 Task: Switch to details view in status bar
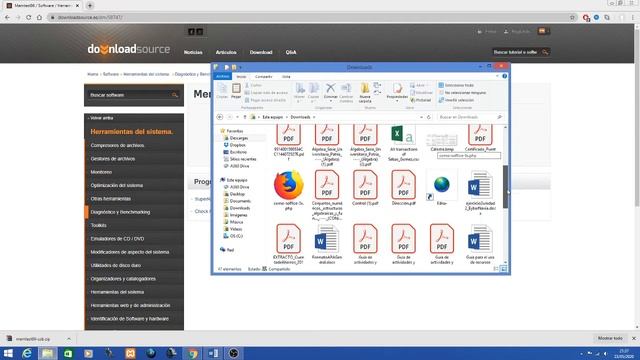tap(496, 269)
